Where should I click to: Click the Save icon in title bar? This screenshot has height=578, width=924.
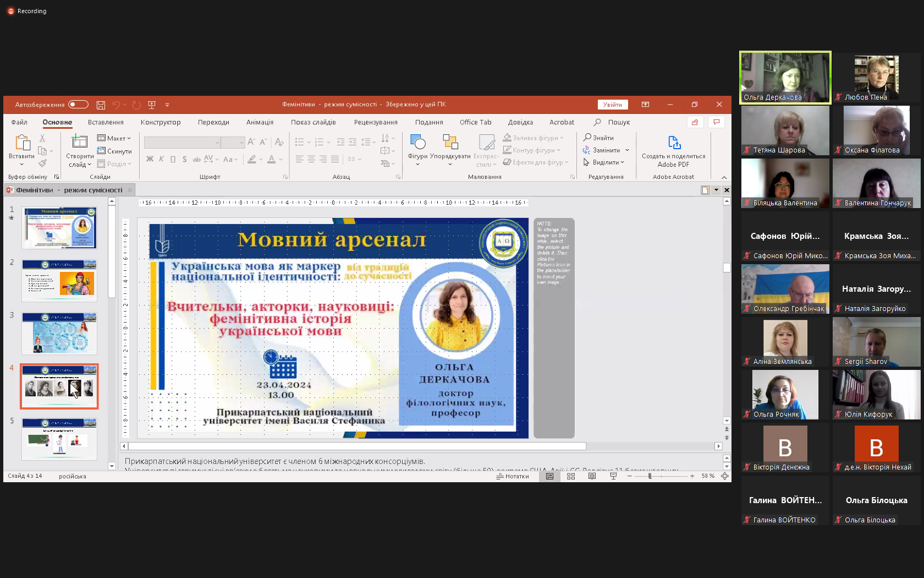point(101,105)
